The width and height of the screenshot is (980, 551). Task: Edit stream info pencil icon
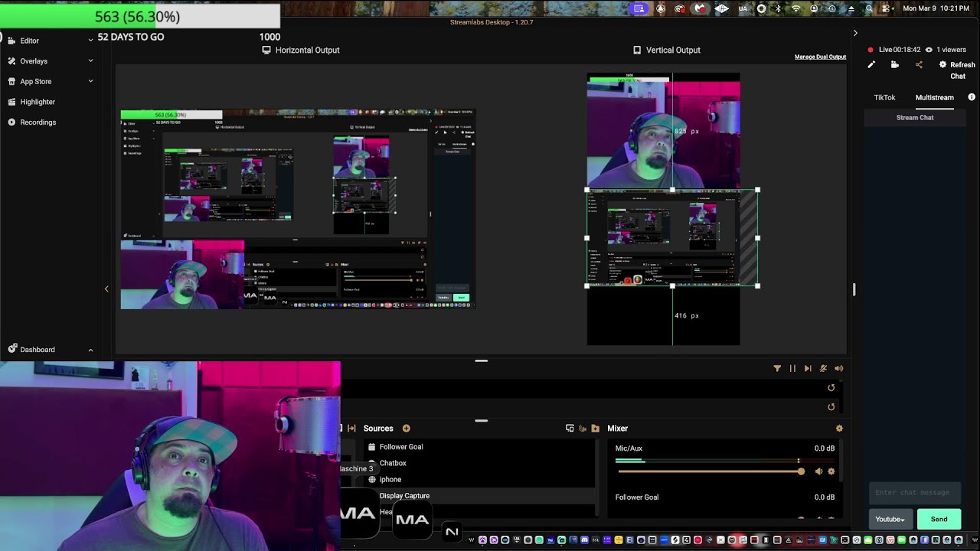pyautogui.click(x=871, y=65)
